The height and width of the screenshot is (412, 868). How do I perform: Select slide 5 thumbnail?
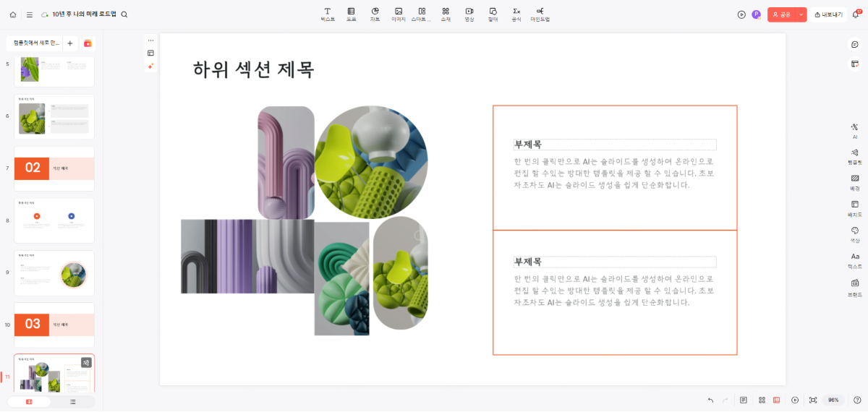[x=54, y=72]
